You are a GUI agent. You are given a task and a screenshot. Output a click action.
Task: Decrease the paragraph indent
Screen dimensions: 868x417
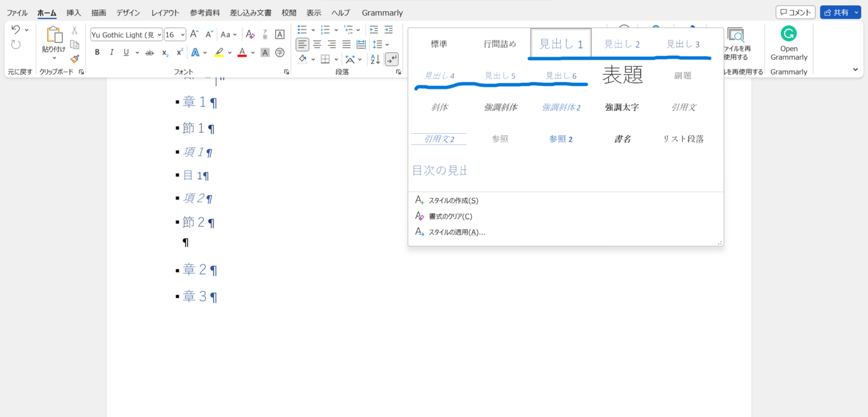click(x=374, y=30)
